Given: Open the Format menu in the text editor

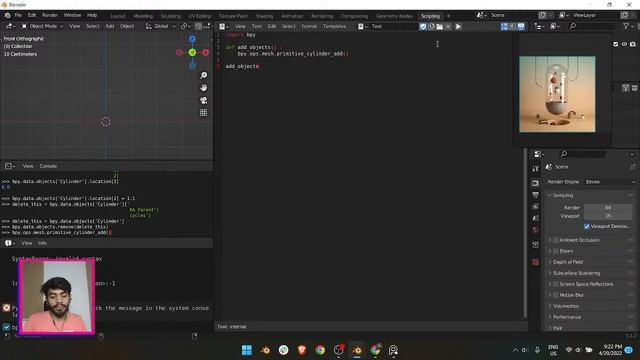Looking at the screenshot, I should (309, 27).
